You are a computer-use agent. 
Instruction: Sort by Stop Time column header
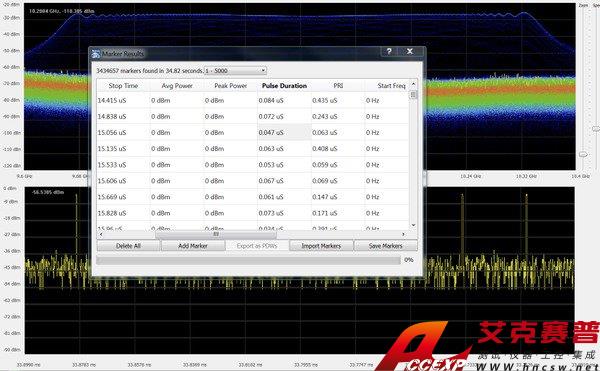(123, 86)
